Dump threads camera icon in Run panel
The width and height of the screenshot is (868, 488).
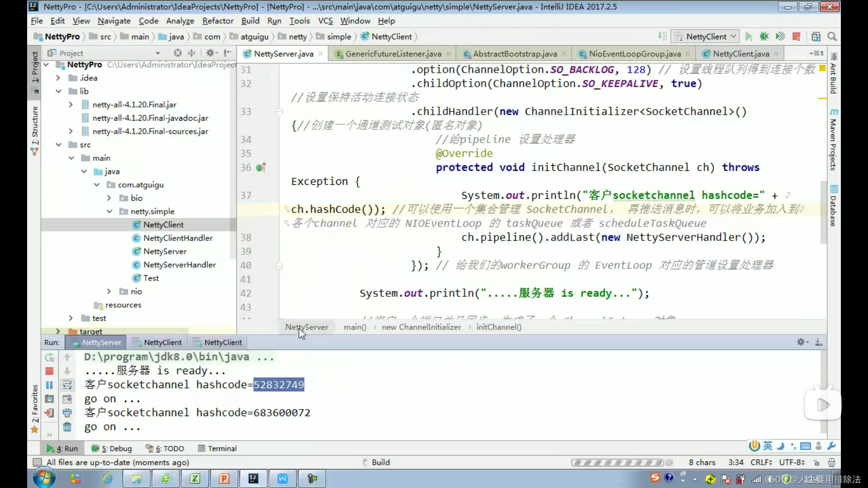[x=49, y=399]
